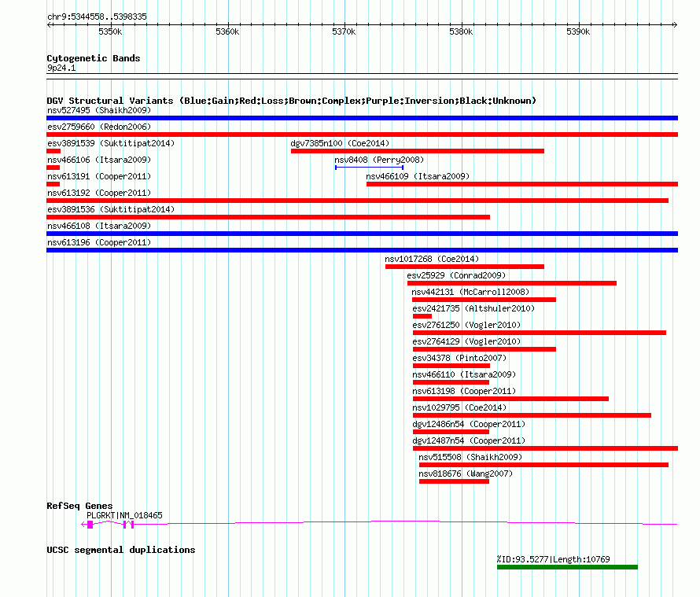Viewport: 700px width, 597px height.
Task: Select nsv466109 (Itsara2009) variant label
Action: [x=418, y=176]
